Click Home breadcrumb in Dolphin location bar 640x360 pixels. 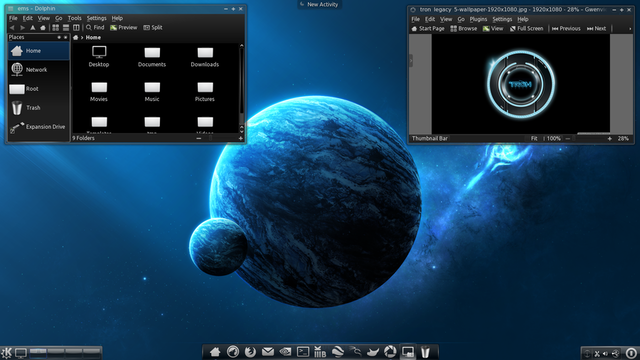[x=93, y=37]
